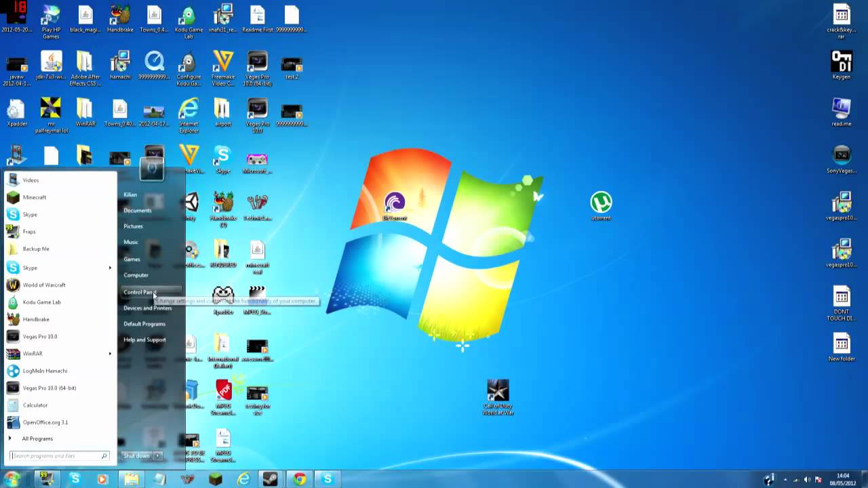Open the Adobe After Effects CS5 folder

tap(85, 68)
